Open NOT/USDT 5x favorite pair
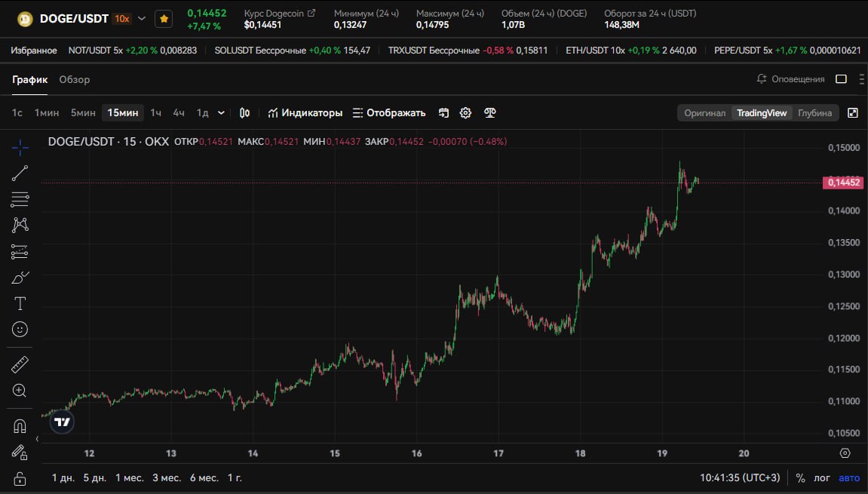 pos(132,51)
